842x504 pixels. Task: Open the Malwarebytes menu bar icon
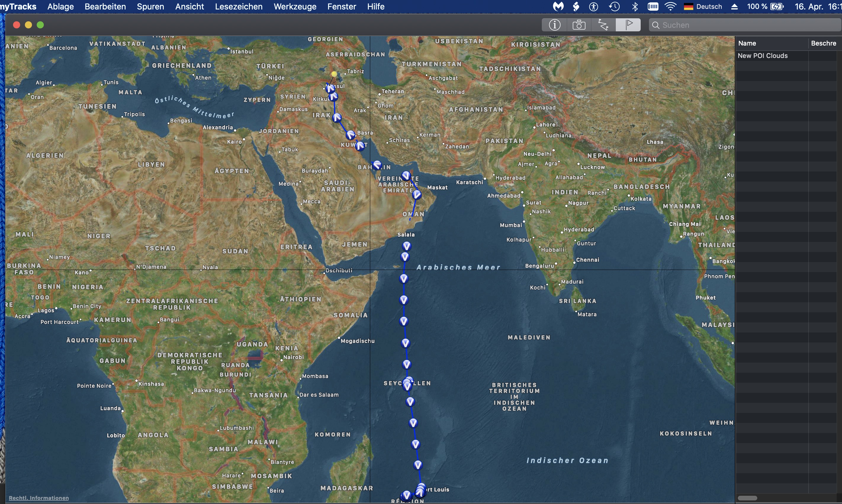(x=558, y=7)
